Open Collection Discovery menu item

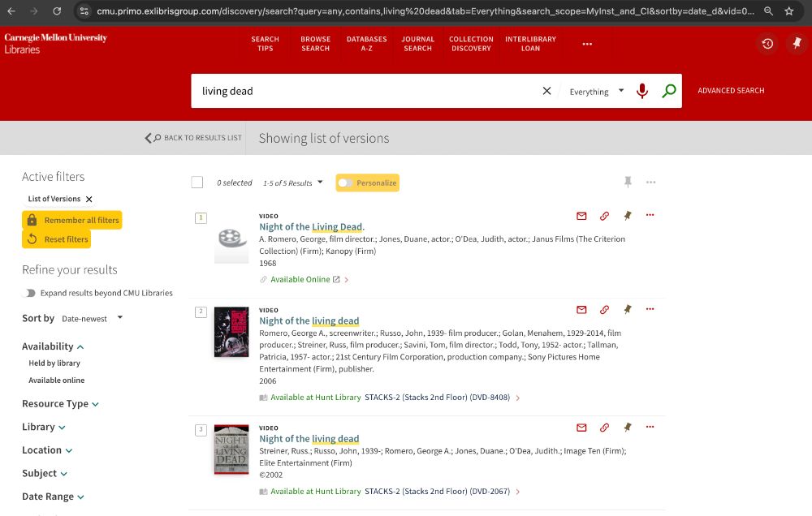click(x=471, y=44)
